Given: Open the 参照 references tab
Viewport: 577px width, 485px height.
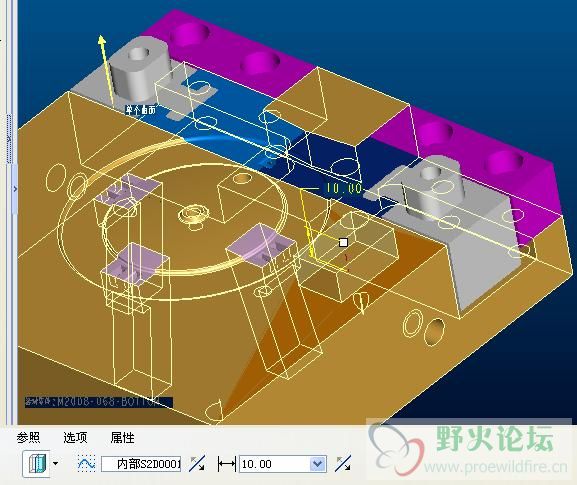Looking at the screenshot, I should pos(28,438).
